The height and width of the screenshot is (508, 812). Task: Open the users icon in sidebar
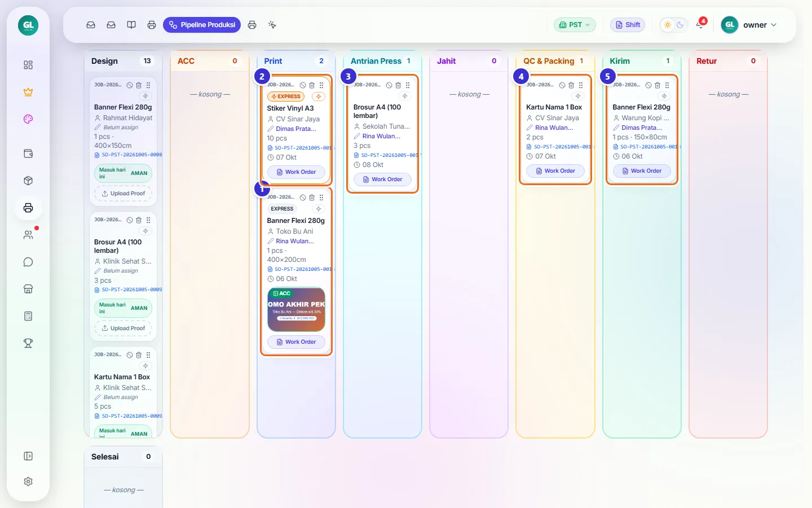click(28, 235)
